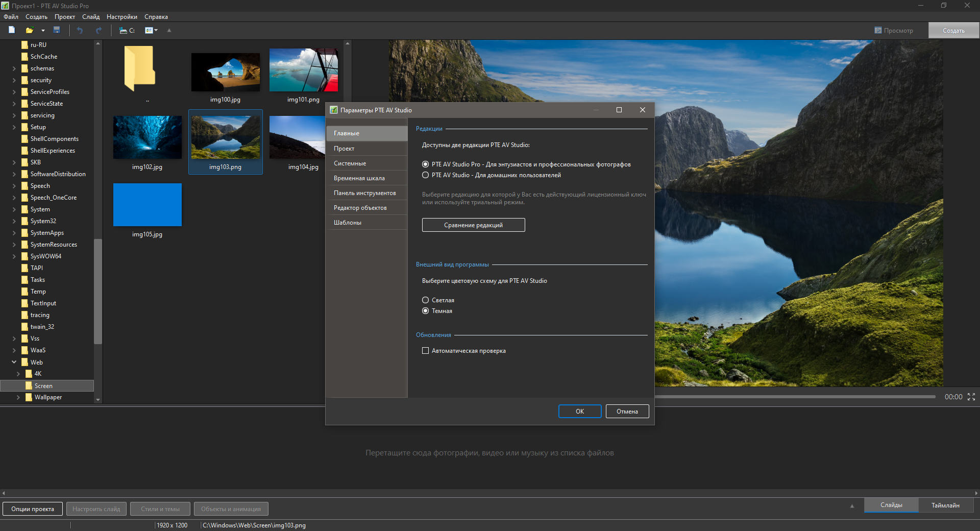
Task: Expand the Wallpaper folder node
Action: coord(18,397)
